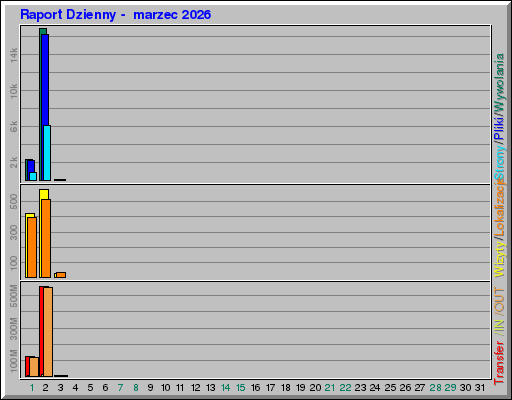Click the 'Transfer' legend label
The width and height of the screenshot is (512, 400).
pos(500,363)
